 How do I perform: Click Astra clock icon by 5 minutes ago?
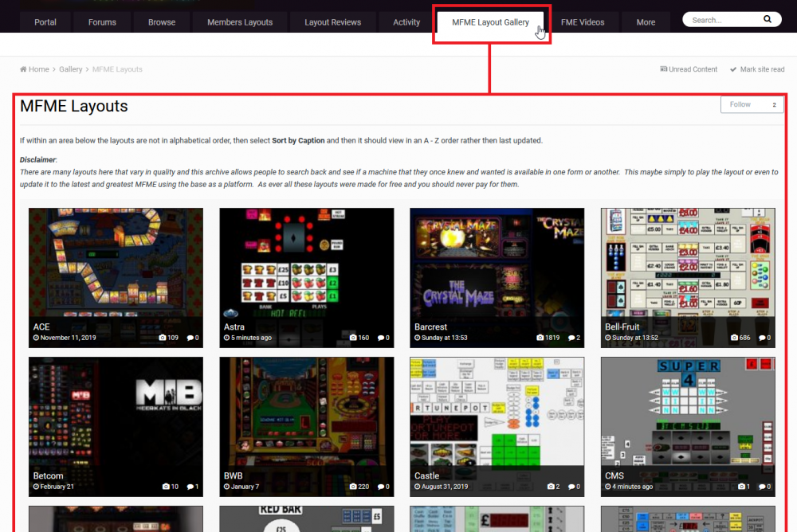pyautogui.click(x=226, y=338)
